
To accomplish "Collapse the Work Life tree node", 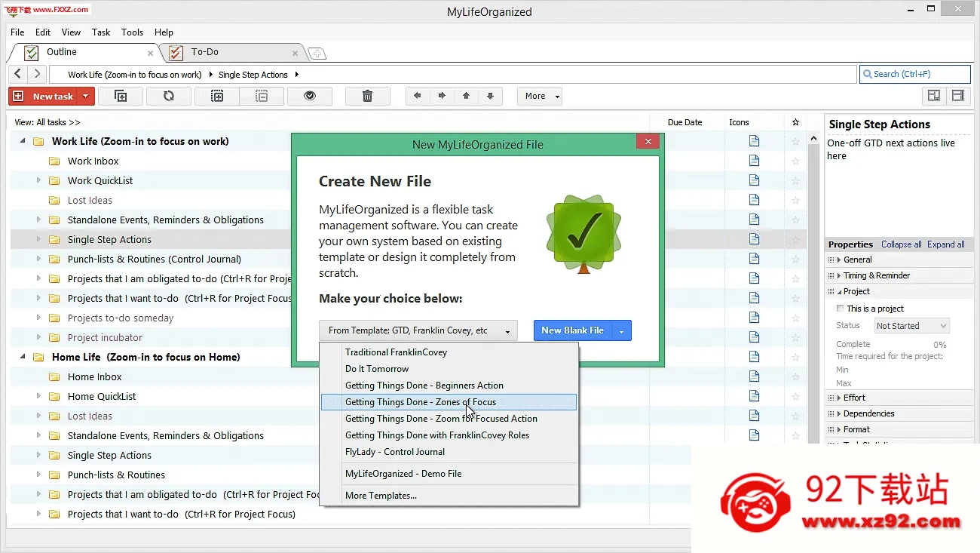I will click(x=23, y=141).
